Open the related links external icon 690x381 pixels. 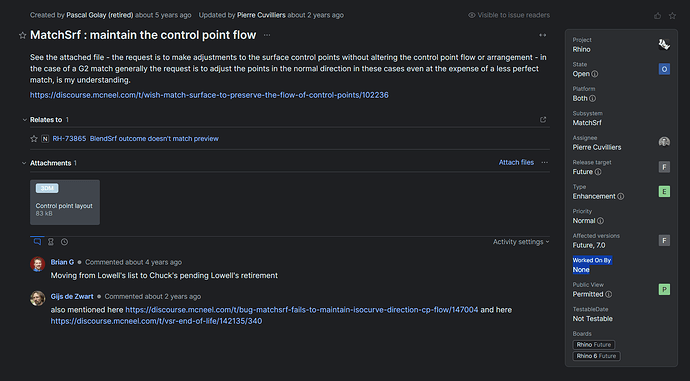[543, 120]
